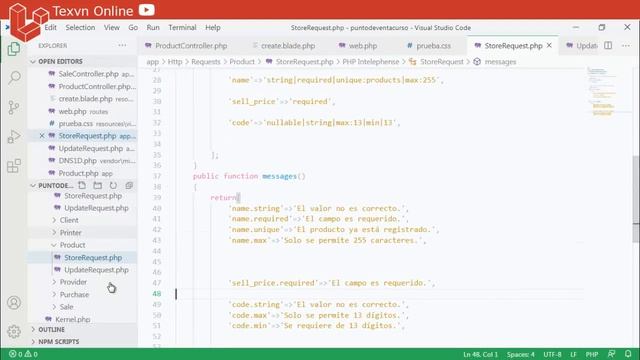Open the View menu
640x360 pixels.
pos(111,27)
